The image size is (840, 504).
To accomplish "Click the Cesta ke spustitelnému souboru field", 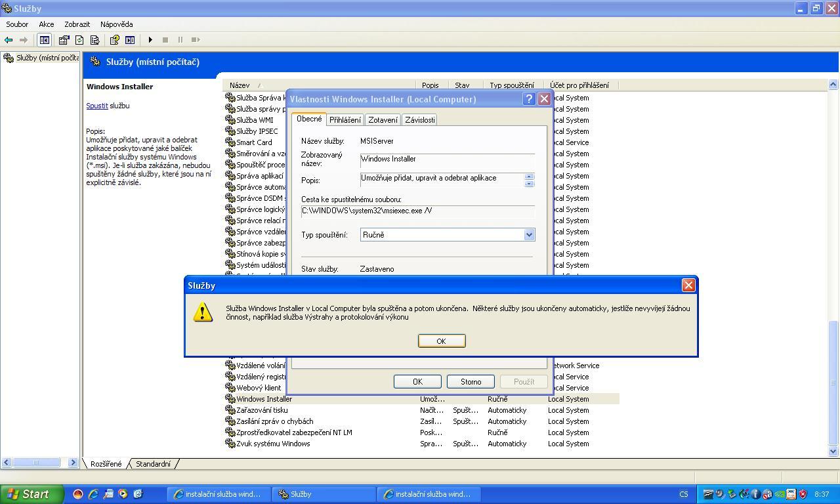I will coord(418,211).
